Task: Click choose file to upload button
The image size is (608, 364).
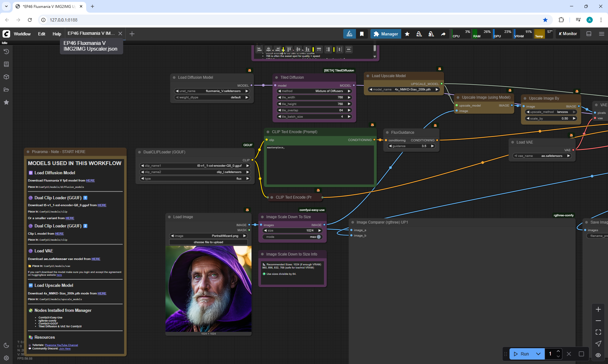Action: 208,242
